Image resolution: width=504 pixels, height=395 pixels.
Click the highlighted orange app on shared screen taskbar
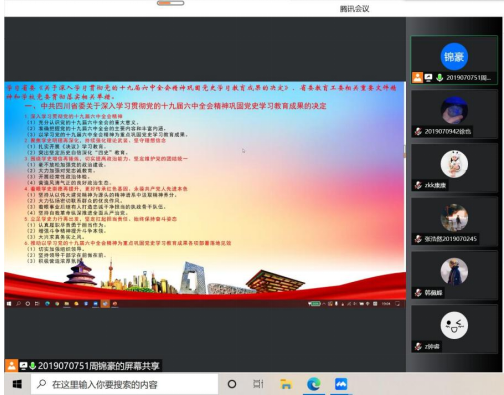[105, 304]
